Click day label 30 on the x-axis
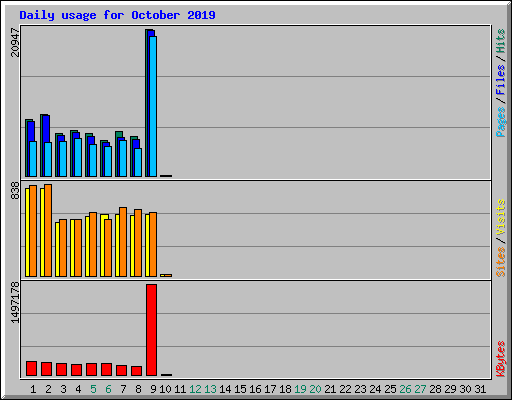Viewport: 512px width, 400px height. coord(465,389)
